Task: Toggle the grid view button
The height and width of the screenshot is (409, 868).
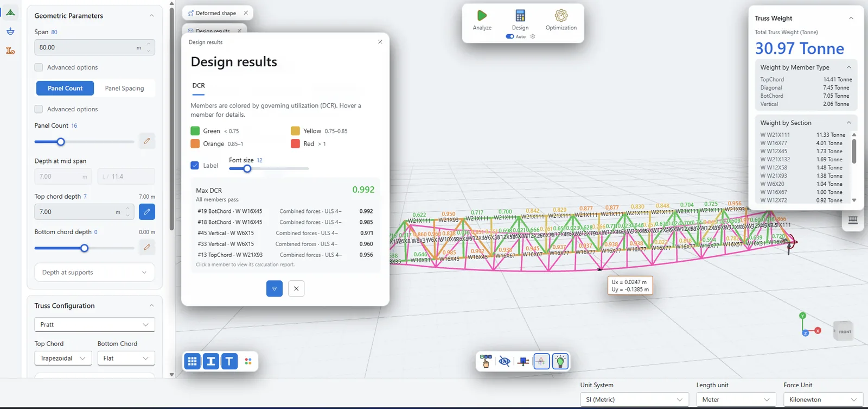Action: pos(192,361)
